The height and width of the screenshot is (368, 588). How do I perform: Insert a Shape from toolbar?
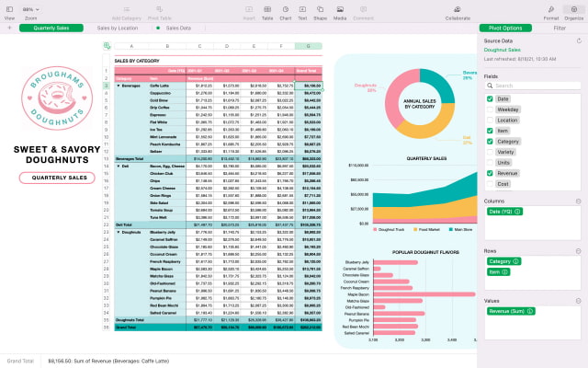point(321,10)
